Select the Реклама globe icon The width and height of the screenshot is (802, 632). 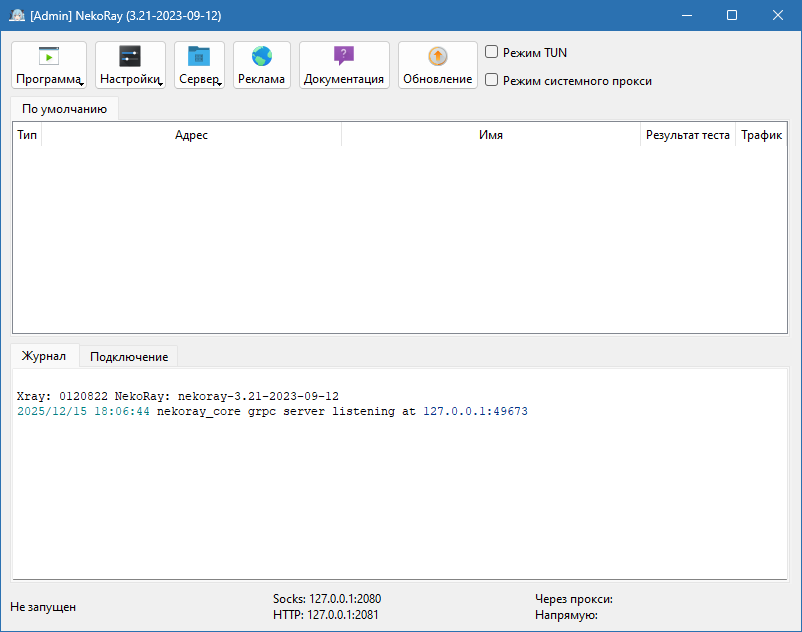(261, 54)
